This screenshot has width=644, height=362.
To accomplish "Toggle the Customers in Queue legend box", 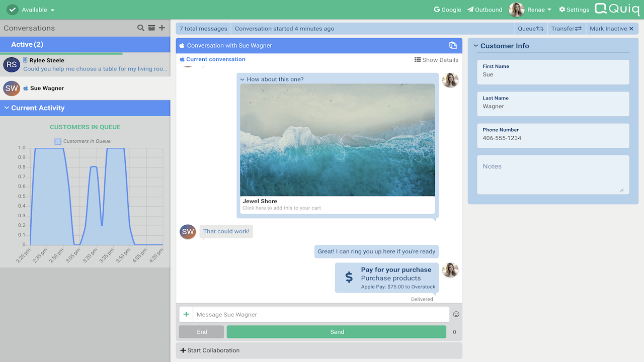I will tap(58, 141).
